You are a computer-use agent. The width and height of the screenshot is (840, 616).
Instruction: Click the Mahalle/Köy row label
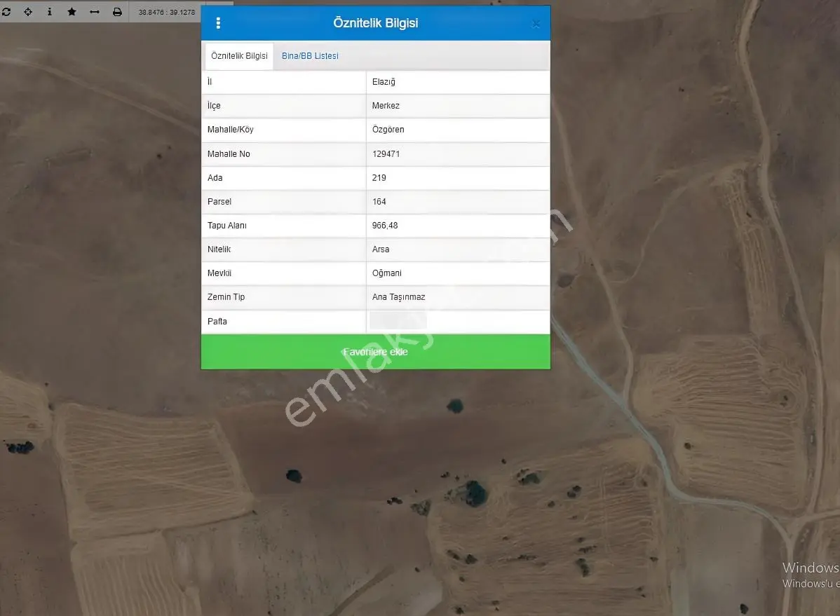(x=231, y=130)
